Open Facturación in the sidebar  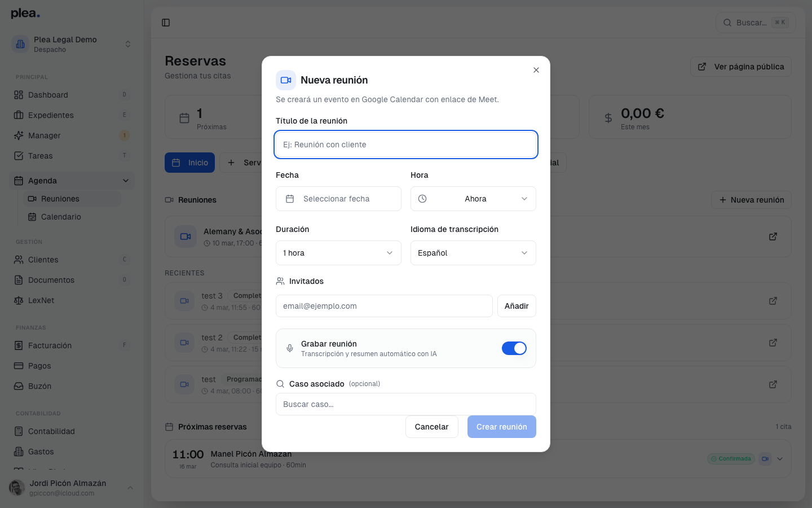pyautogui.click(x=72, y=345)
